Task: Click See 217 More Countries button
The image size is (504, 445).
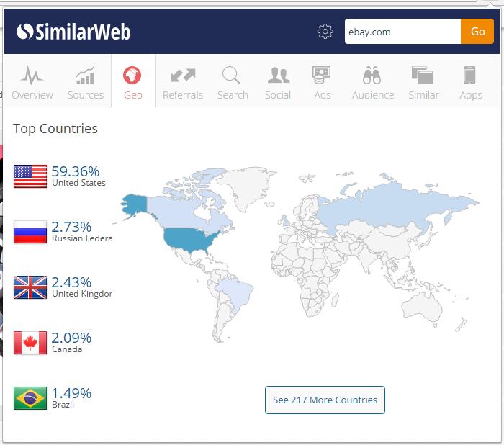Action: [325, 400]
